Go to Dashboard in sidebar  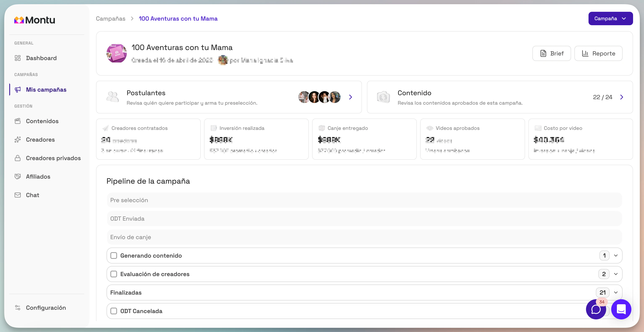point(41,58)
